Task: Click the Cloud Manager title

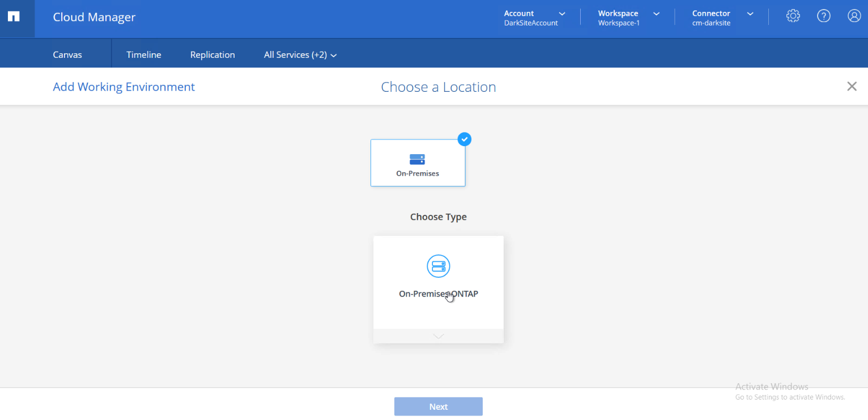Action: [94, 17]
